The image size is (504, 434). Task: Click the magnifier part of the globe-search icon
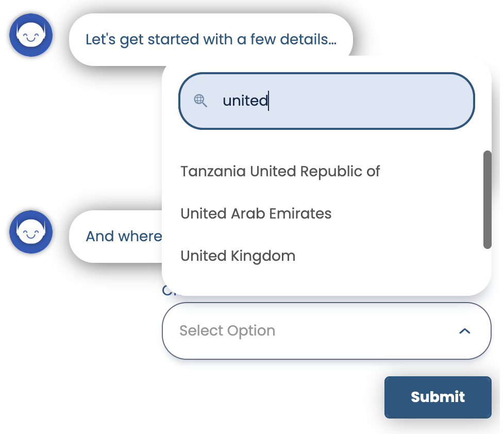coord(204,104)
